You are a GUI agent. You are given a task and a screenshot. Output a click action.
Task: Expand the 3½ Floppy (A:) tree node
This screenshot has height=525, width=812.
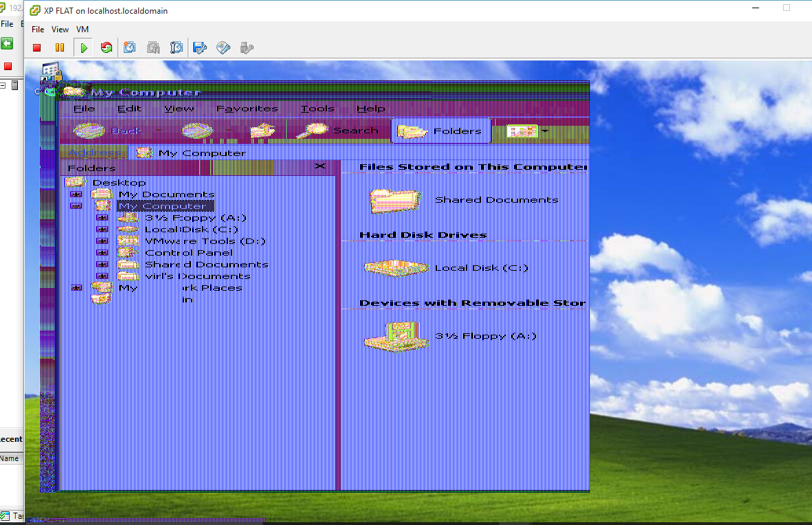102,218
